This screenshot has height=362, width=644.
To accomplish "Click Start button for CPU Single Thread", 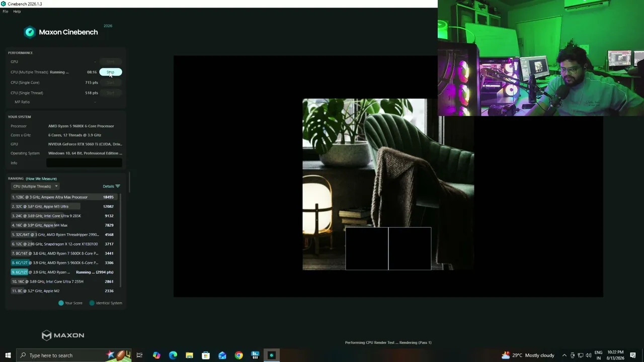I will [x=110, y=93].
